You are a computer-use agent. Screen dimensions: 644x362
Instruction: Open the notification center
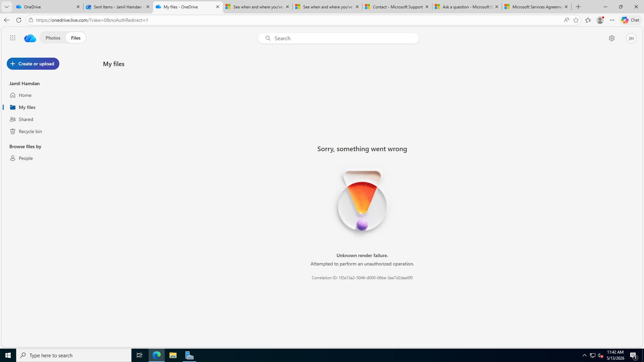pyautogui.click(x=634, y=355)
